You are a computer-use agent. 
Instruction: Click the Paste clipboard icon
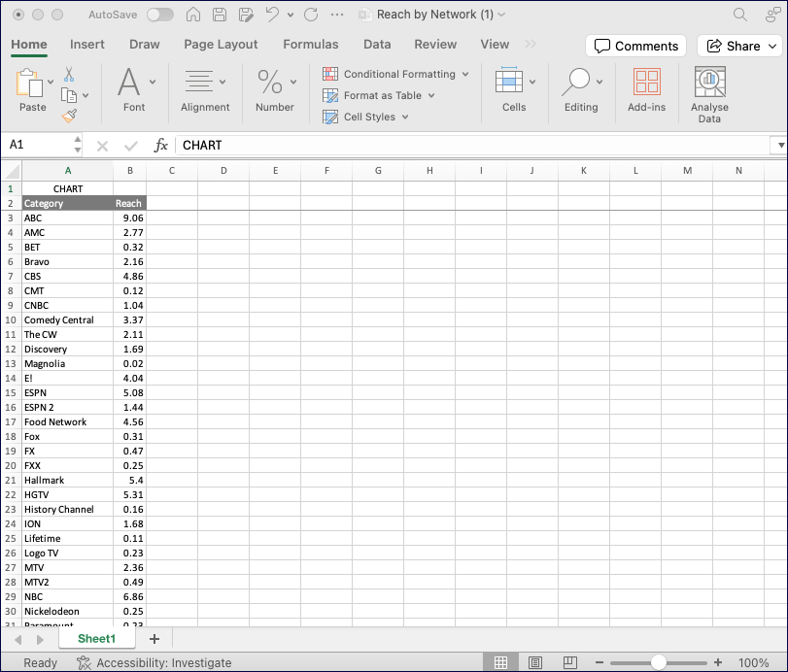pyautogui.click(x=28, y=83)
